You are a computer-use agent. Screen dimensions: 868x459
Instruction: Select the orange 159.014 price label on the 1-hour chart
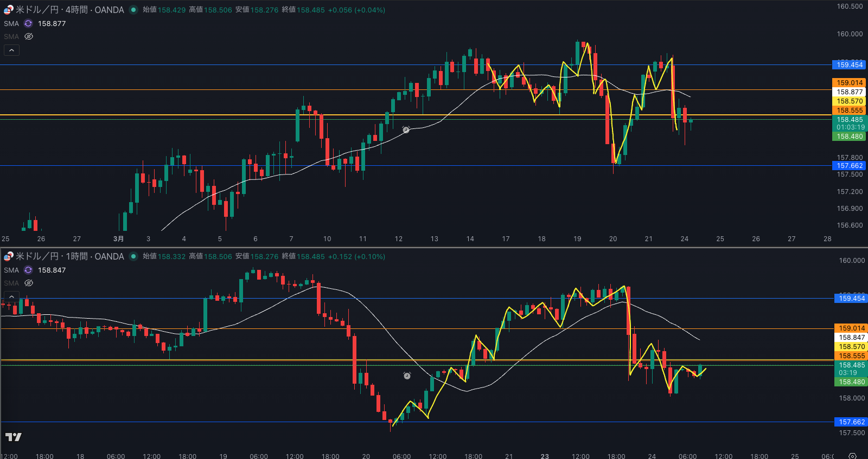pos(851,328)
